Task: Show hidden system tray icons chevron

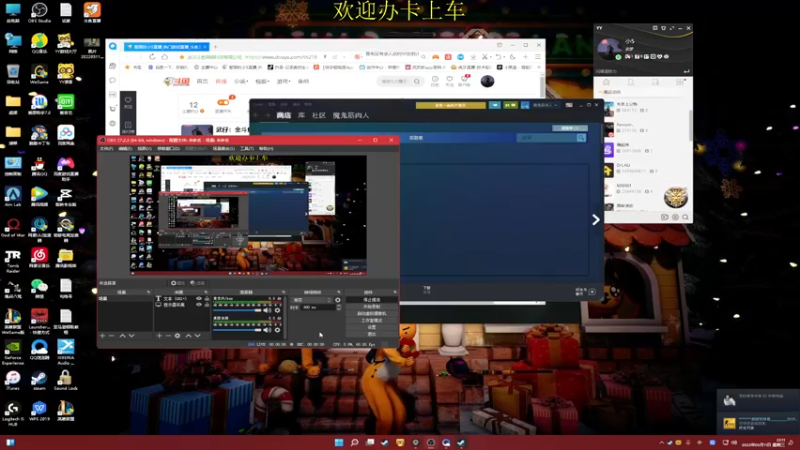Action: click(x=662, y=443)
